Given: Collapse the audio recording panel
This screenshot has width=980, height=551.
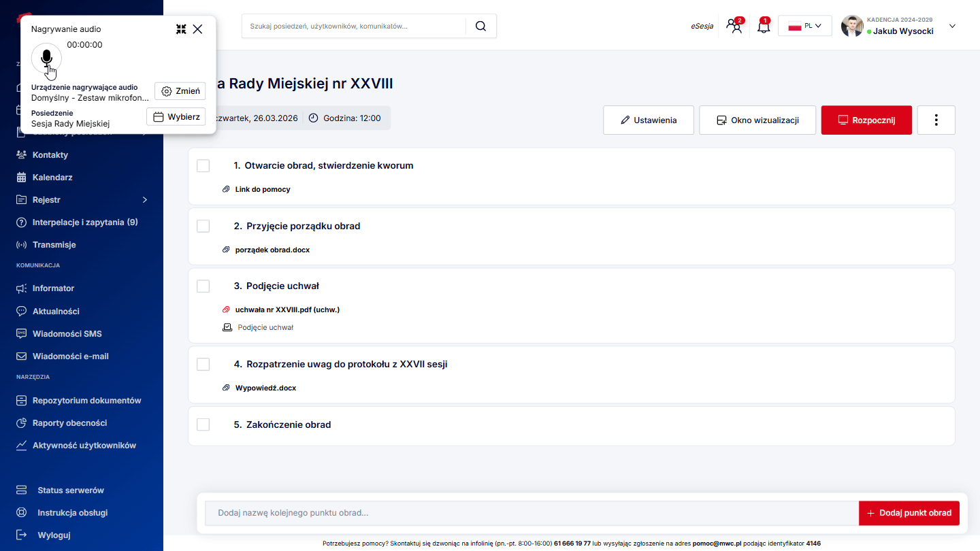Looking at the screenshot, I should coord(181,29).
